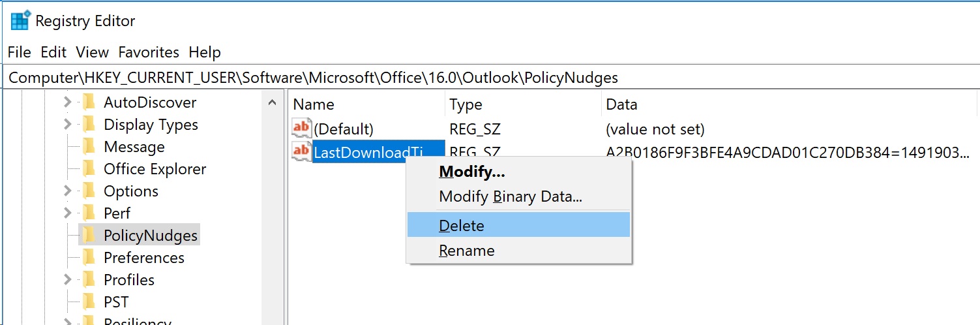Click the PolicyNudges folder icon

(x=89, y=236)
